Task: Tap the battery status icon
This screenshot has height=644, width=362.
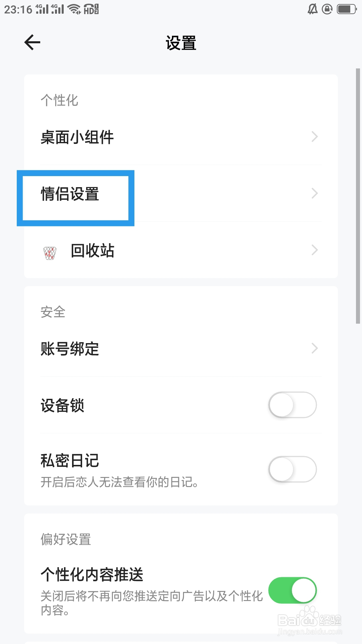Action: pyautogui.click(x=347, y=9)
